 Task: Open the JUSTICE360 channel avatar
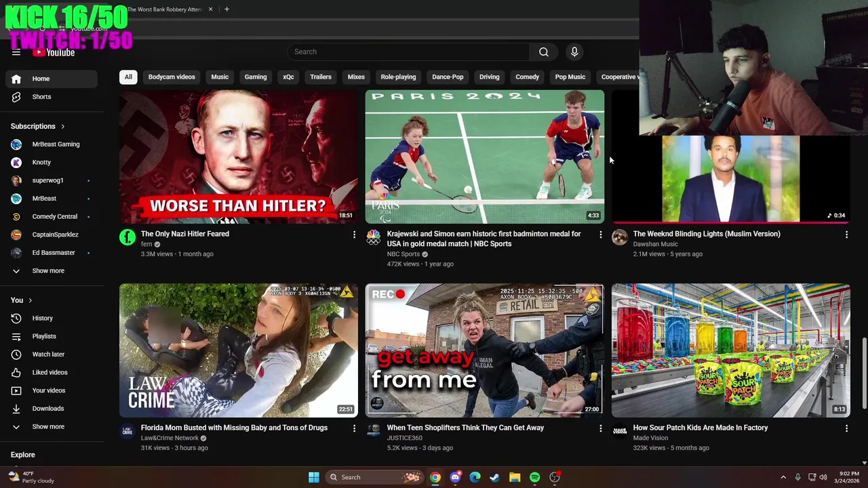(374, 431)
